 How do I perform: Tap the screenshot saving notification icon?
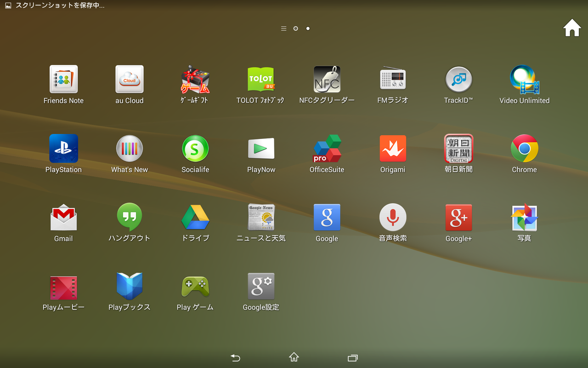tap(8, 6)
